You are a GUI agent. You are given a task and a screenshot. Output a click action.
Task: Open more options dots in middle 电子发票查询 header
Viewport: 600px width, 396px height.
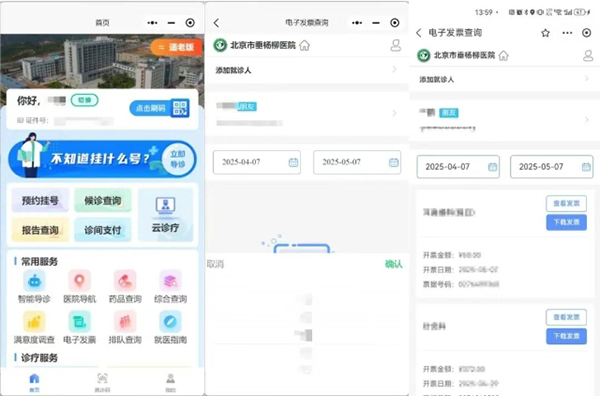pos(357,23)
